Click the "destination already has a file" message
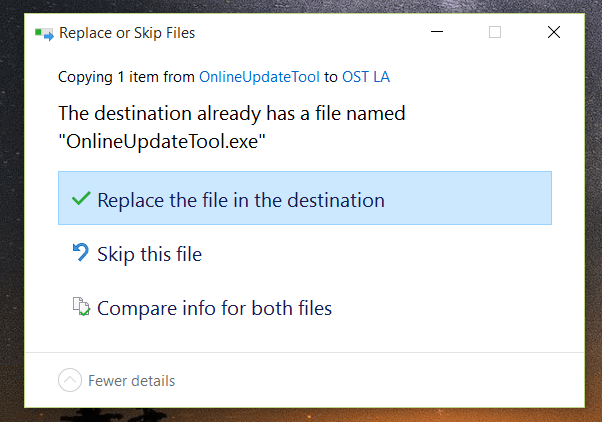This screenshot has height=422, width=602. pos(232,114)
